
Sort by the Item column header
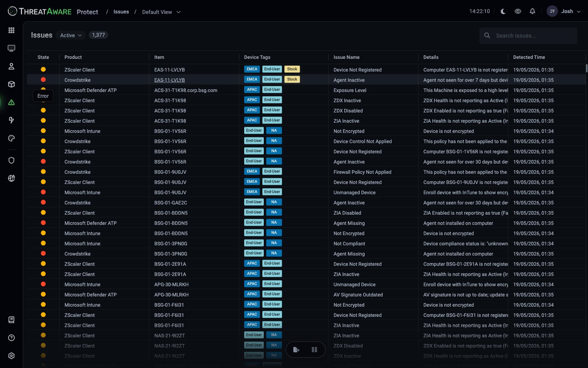point(159,57)
